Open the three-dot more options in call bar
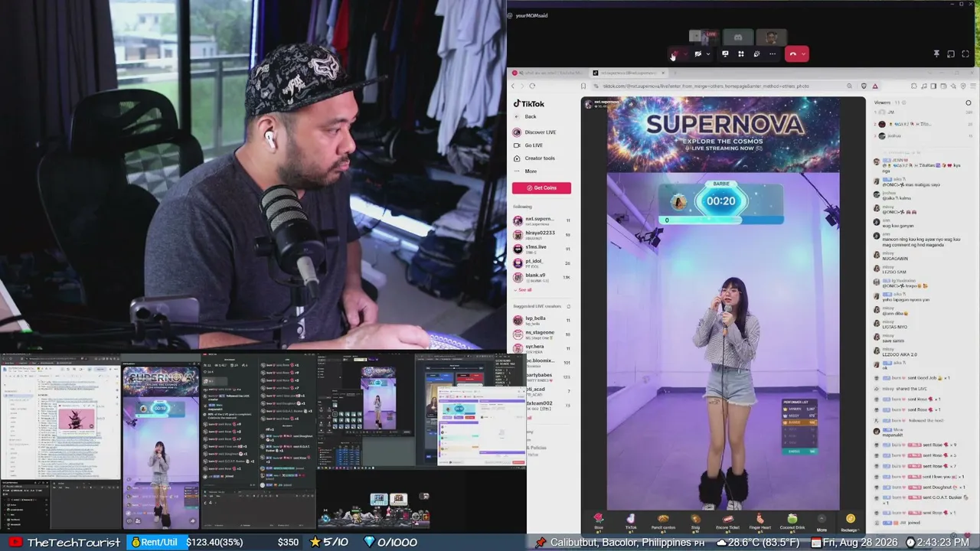This screenshot has height=551, width=980. [x=773, y=54]
